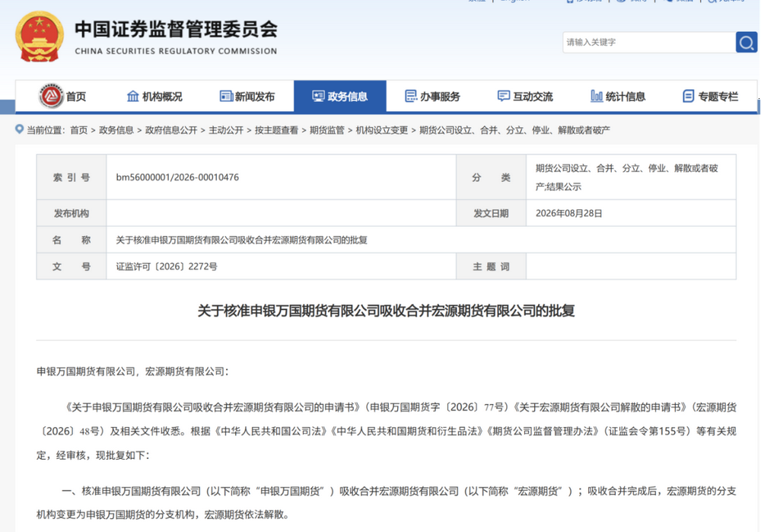This screenshot has height=532, width=761.
Task: Go to 政务信息 in the breadcrumb
Action: point(116,130)
